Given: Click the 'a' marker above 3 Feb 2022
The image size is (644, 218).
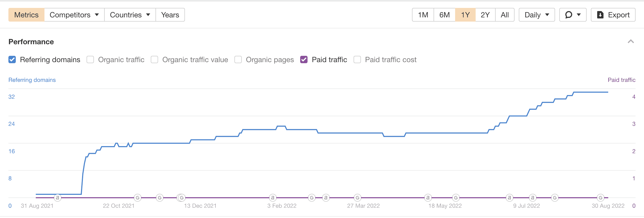Looking at the screenshot, I should click(273, 197).
